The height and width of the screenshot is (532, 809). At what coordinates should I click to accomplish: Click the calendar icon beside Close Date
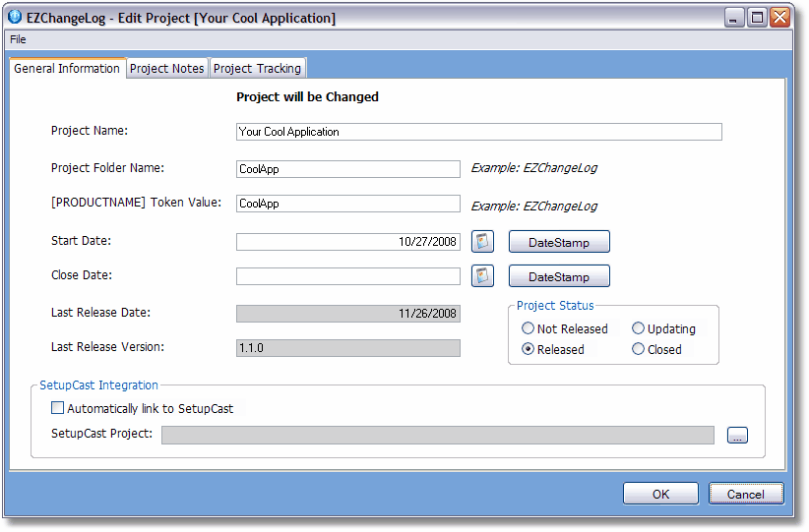[x=482, y=276]
